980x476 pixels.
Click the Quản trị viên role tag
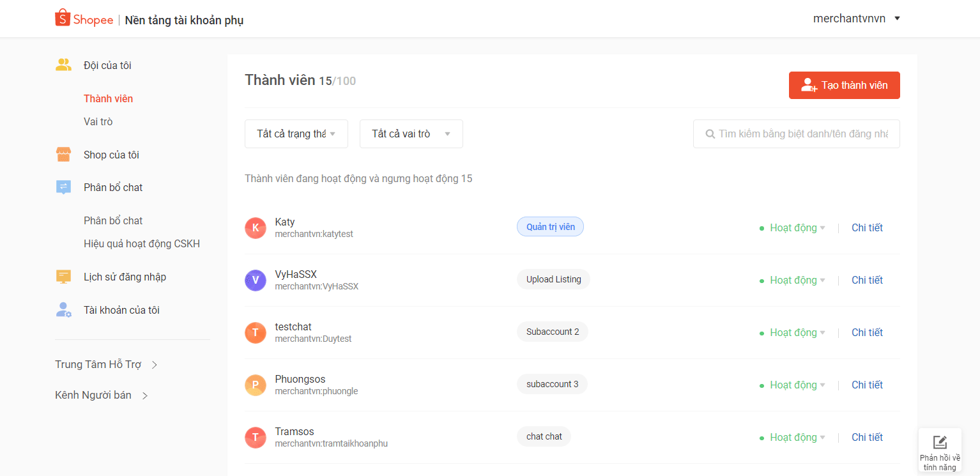pyautogui.click(x=550, y=227)
